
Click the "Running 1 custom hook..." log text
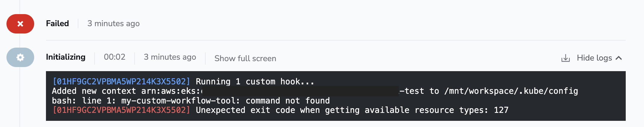(x=255, y=81)
